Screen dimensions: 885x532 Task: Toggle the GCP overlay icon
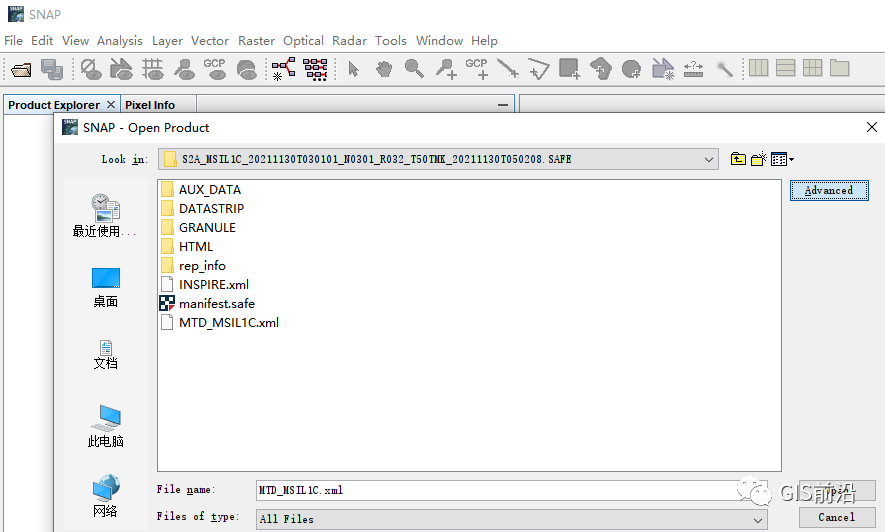point(214,69)
